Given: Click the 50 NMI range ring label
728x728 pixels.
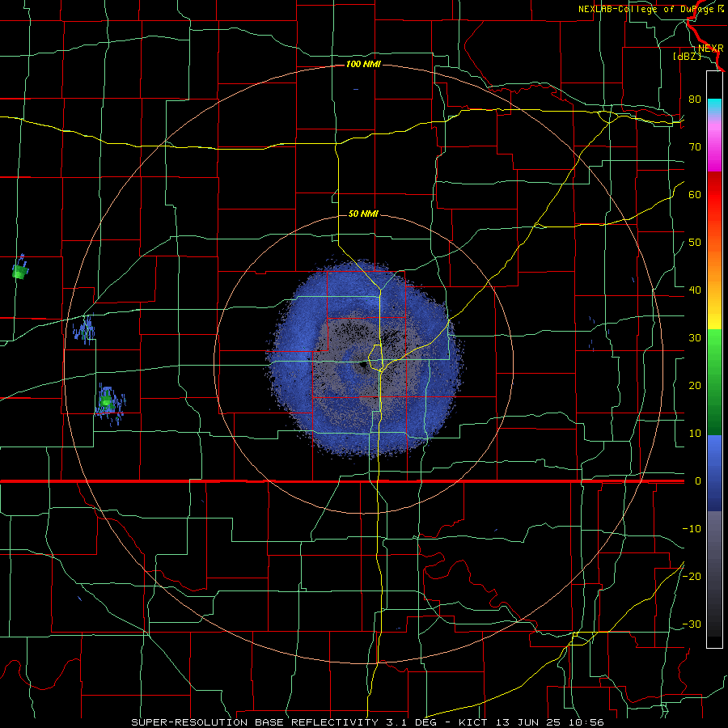Looking at the screenshot, I should 363,214.
